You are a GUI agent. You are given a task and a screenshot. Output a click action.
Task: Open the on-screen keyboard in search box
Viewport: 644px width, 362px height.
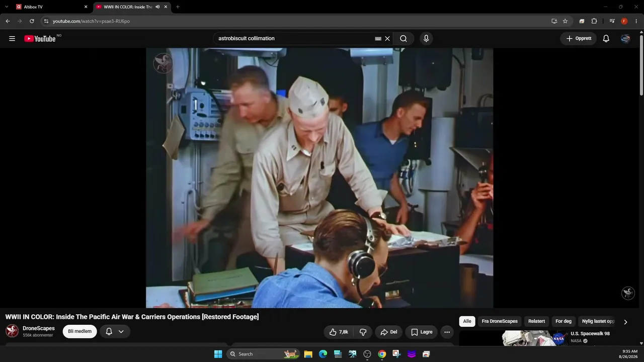tap(378, 39)
